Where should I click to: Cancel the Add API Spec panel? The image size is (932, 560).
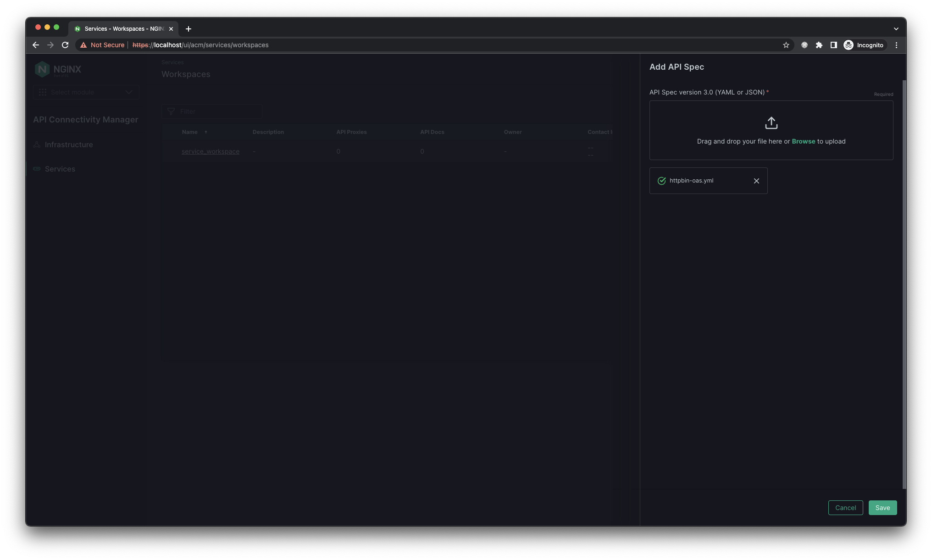tap(845, 508)
